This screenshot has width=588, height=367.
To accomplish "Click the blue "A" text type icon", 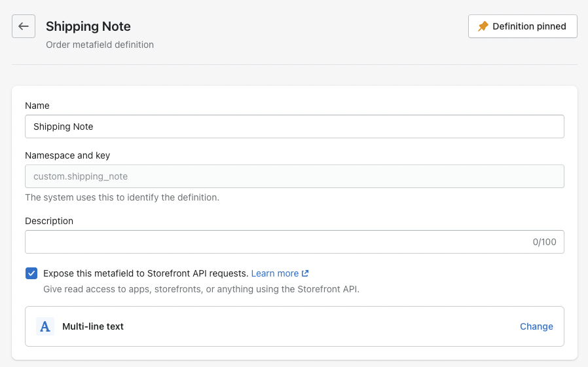I will tap(45, 326).
